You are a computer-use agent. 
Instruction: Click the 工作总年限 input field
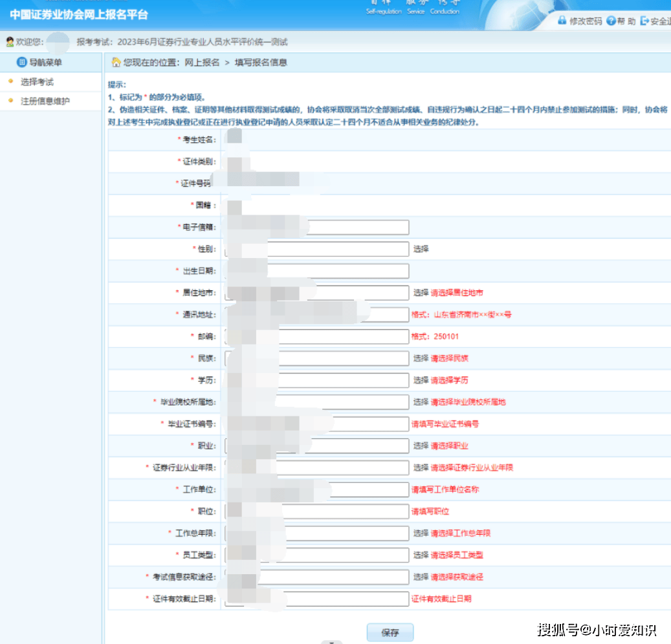[316, 533]
